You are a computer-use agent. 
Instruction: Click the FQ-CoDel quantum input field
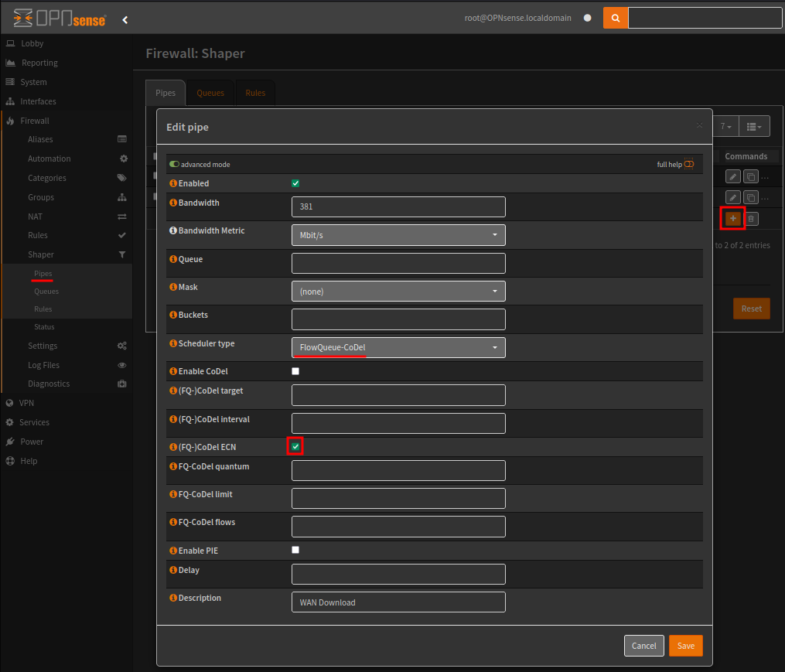pyautogui.click(x=398, y=471)
